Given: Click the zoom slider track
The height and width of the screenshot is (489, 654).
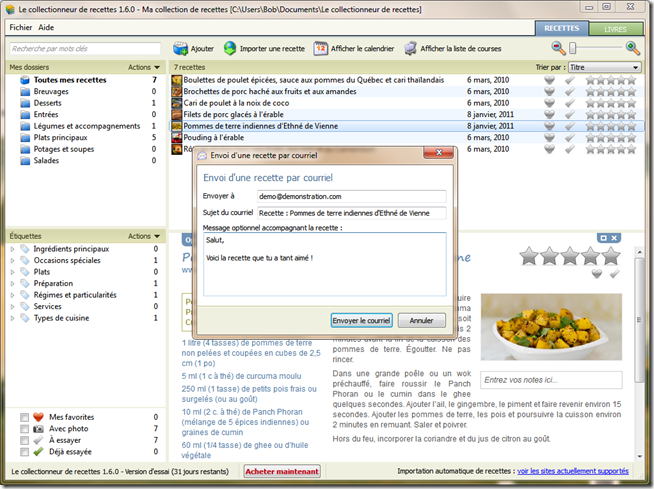Looking at the screenshot, I should point(596,48).
